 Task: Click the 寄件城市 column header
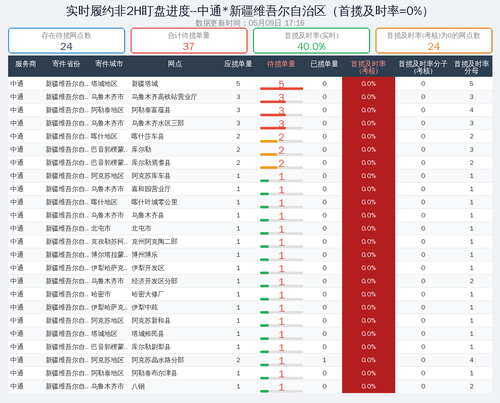click(109, 64)
